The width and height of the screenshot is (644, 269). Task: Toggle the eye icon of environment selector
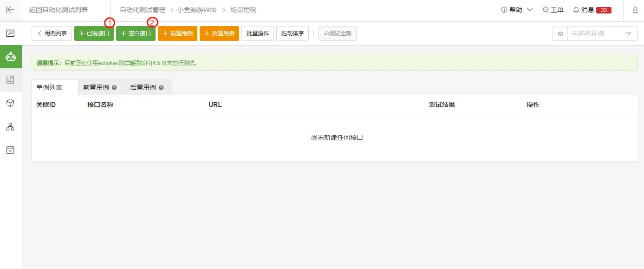click(560, 34)
